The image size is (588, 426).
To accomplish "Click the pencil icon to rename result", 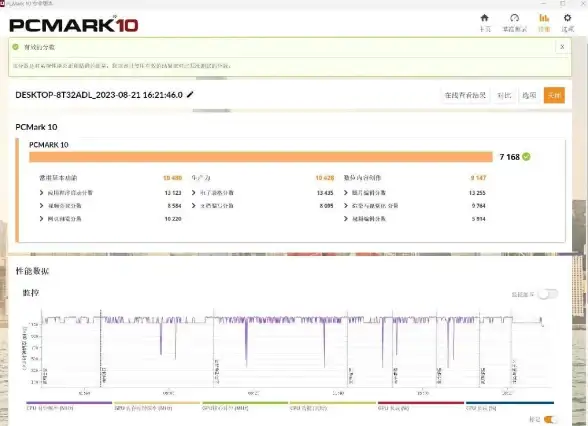I will [190, 94].
